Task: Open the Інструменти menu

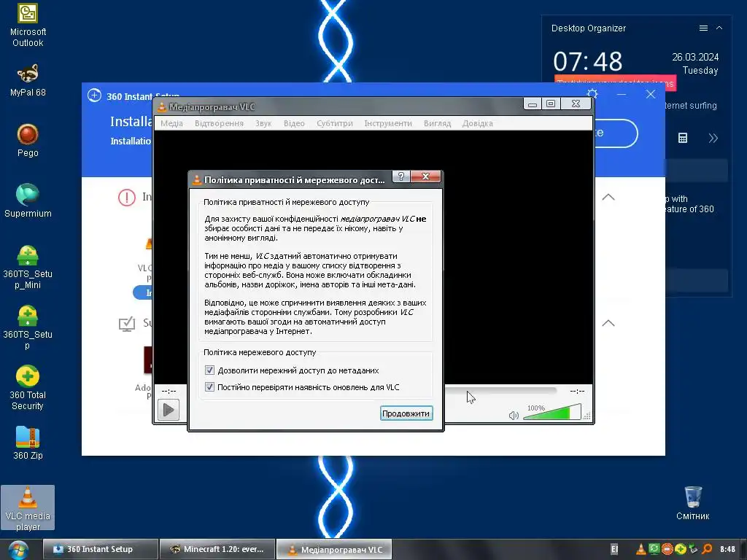Action: [388, 123]
